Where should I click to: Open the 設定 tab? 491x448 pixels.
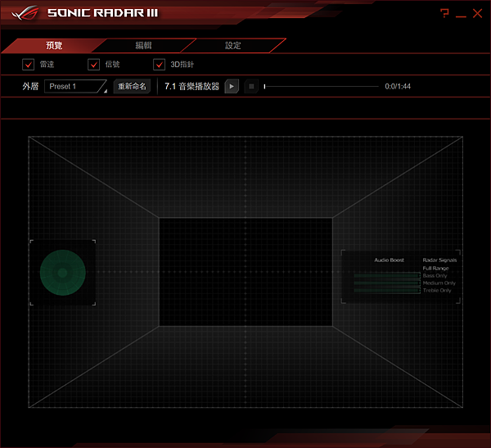coord(233,46)
